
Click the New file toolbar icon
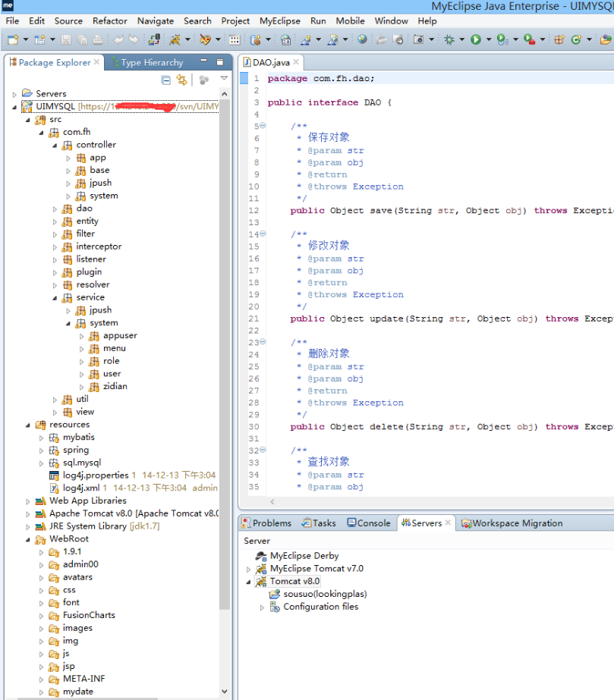13,39
